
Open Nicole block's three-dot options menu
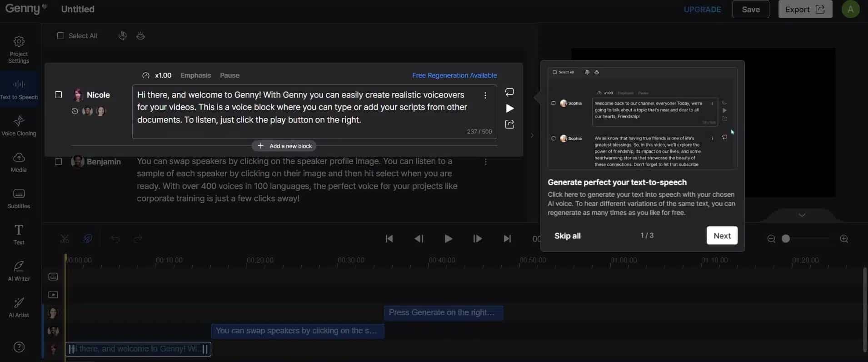point(485,95)
